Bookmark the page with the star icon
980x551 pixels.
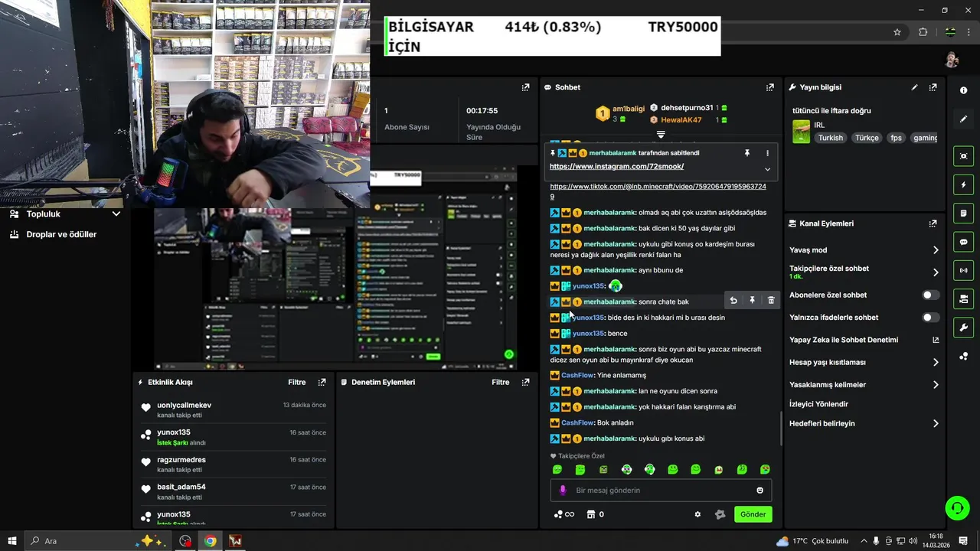pos(897,32)
